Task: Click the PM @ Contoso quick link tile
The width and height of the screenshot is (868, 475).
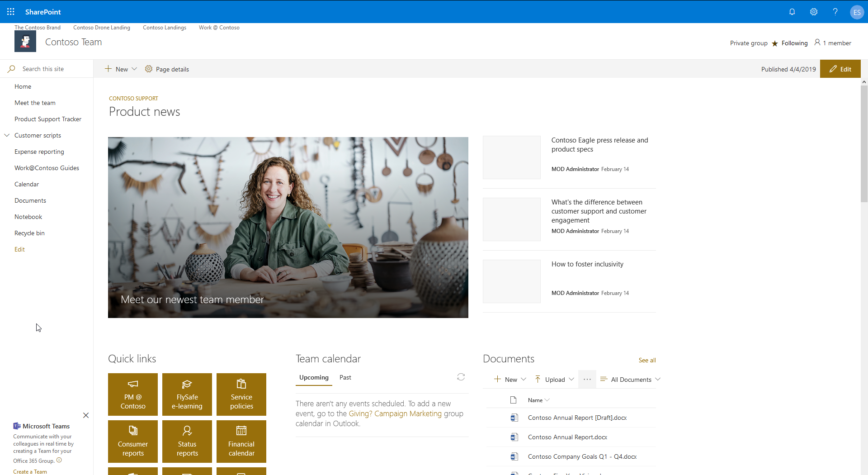Action: [x=133, y=394]
